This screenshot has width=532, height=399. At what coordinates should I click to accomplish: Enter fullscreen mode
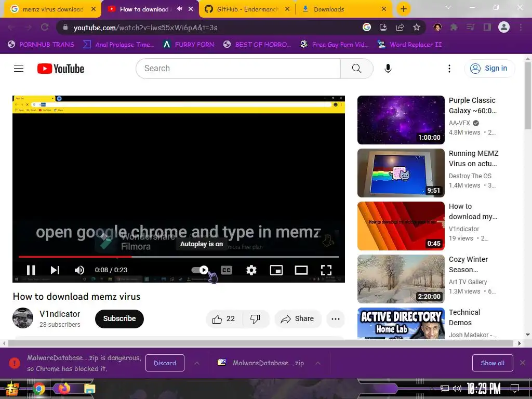(x=326, y=270)
